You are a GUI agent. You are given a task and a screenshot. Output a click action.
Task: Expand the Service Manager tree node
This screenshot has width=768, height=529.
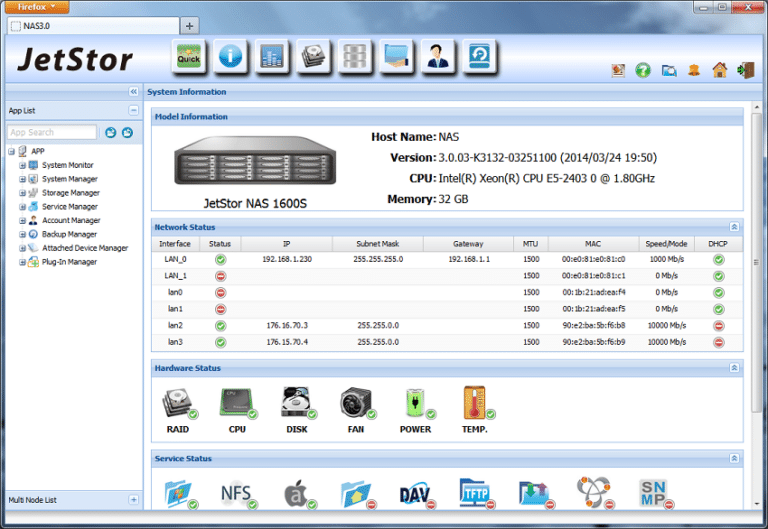[x=23, y=207]
